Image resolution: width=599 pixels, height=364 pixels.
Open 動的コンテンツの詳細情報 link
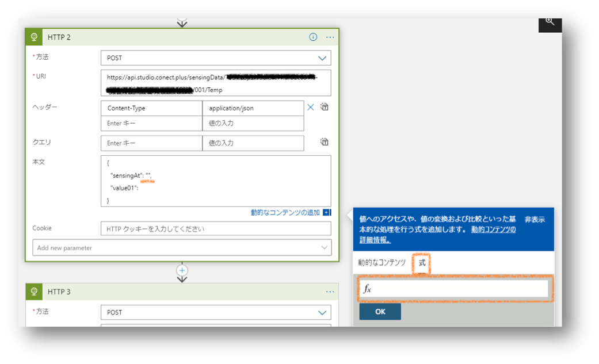pyautogui.click(x=437, y=235)
